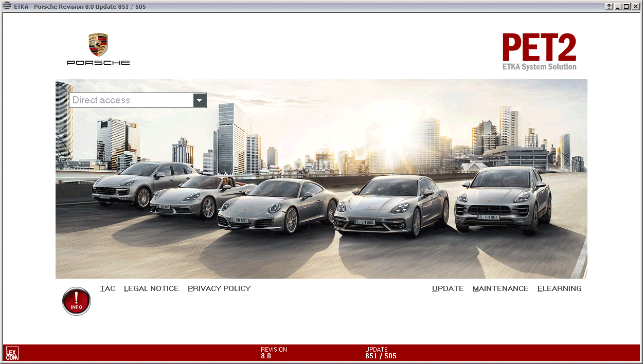Open the TAC link

[x=108, y=288]
